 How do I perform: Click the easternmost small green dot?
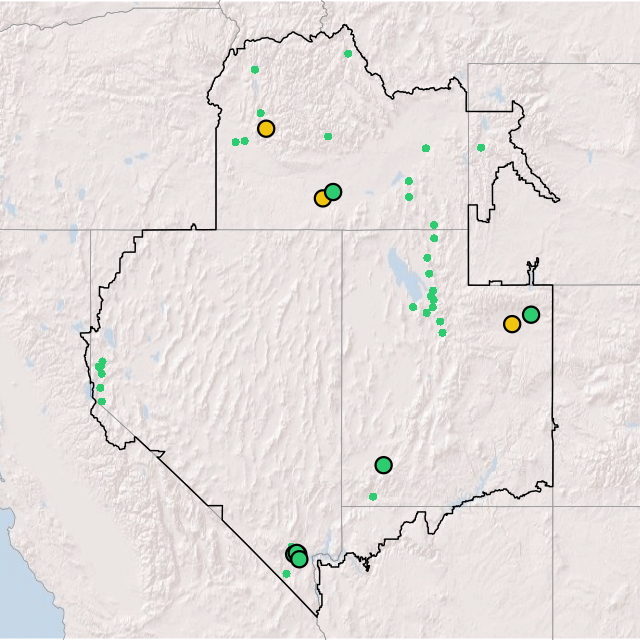(481, 147)
